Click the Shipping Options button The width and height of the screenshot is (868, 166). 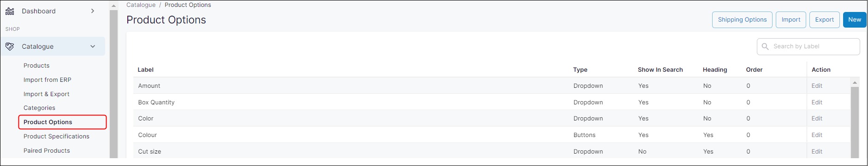[x=742, y=20]
